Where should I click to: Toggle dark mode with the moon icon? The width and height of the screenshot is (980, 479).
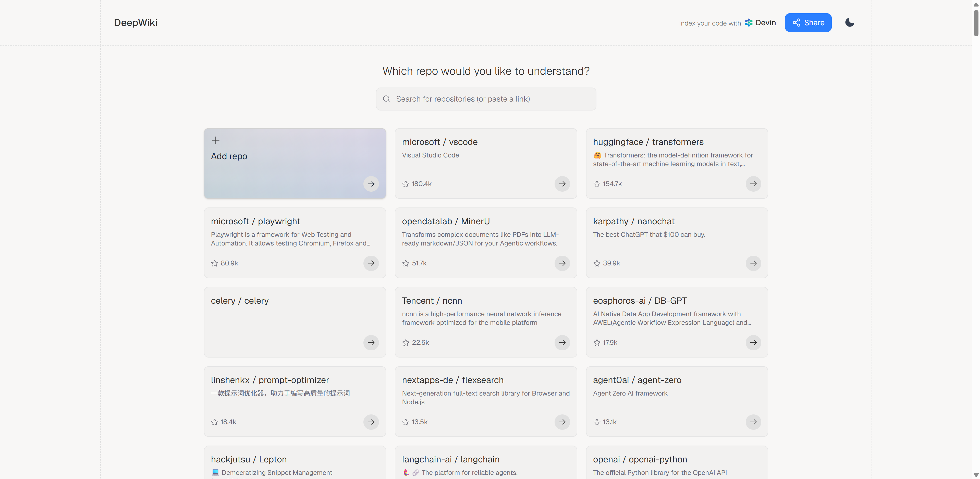(849, 22)
